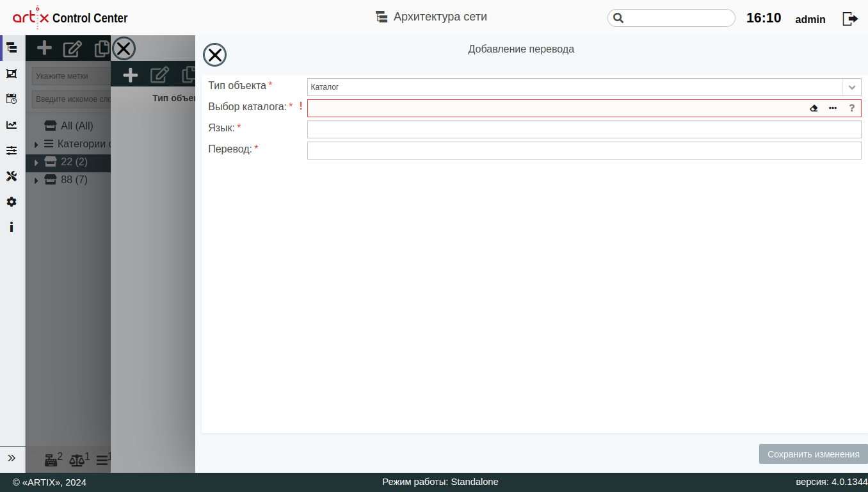The width and height of the screenshot is (868, 492).
Task: Focus the top search box
Action: coord(672,18)
